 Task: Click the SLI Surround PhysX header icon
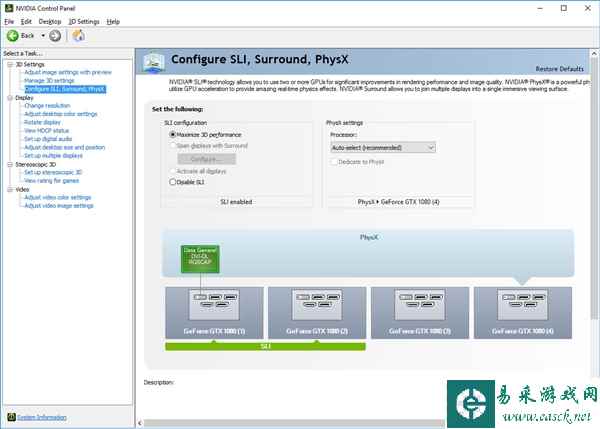[154, 62]
